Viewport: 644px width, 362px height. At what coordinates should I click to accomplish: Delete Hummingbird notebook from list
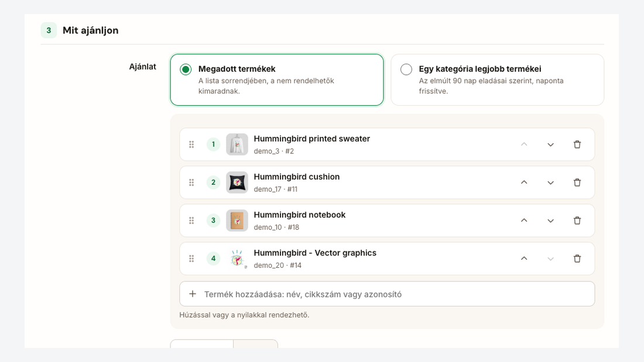(577, 221)
